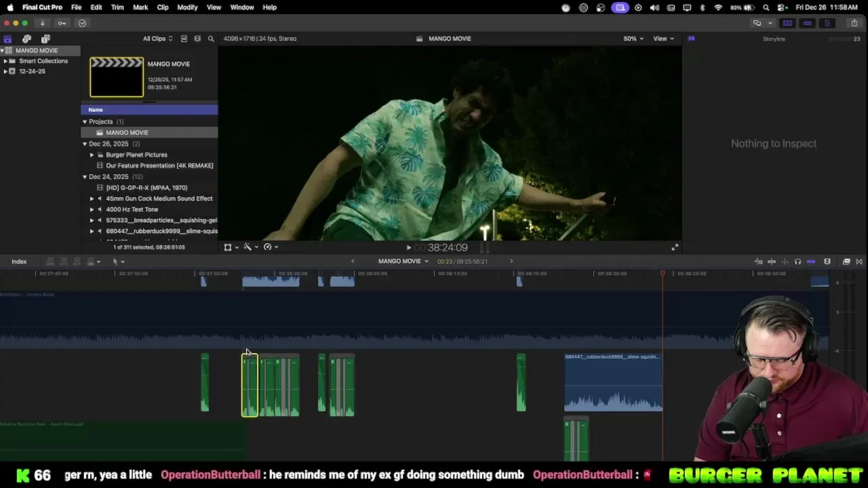
Task: Open the All Clips filter dropdown
Action: [x=157, y=39]
